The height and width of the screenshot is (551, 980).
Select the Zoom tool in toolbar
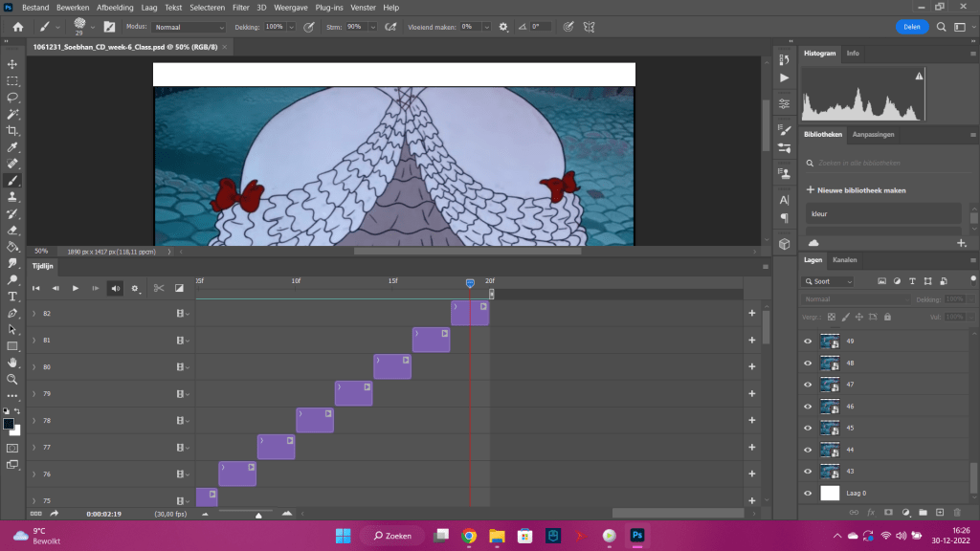coord(12,379)
